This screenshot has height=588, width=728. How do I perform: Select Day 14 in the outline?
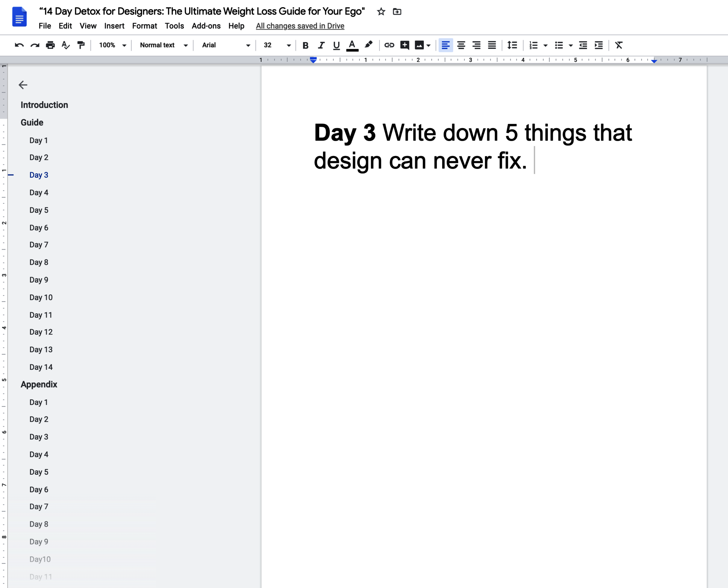coord(41,367)
